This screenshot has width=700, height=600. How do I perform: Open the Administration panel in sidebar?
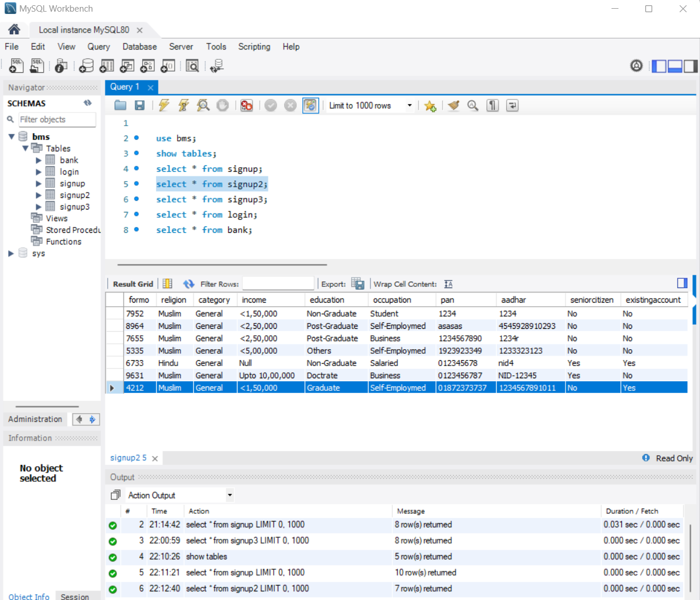(x=35, y=419)
